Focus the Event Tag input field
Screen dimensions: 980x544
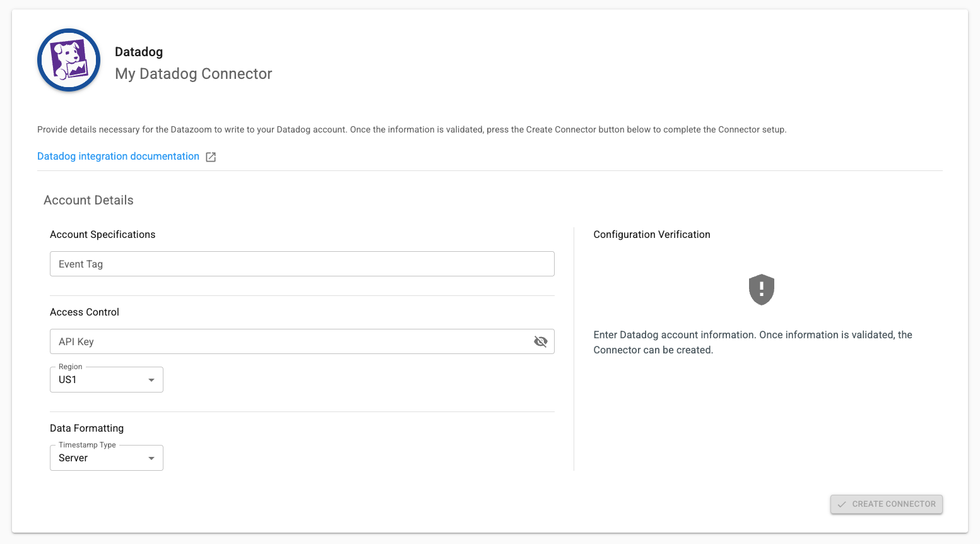point(302,264)
